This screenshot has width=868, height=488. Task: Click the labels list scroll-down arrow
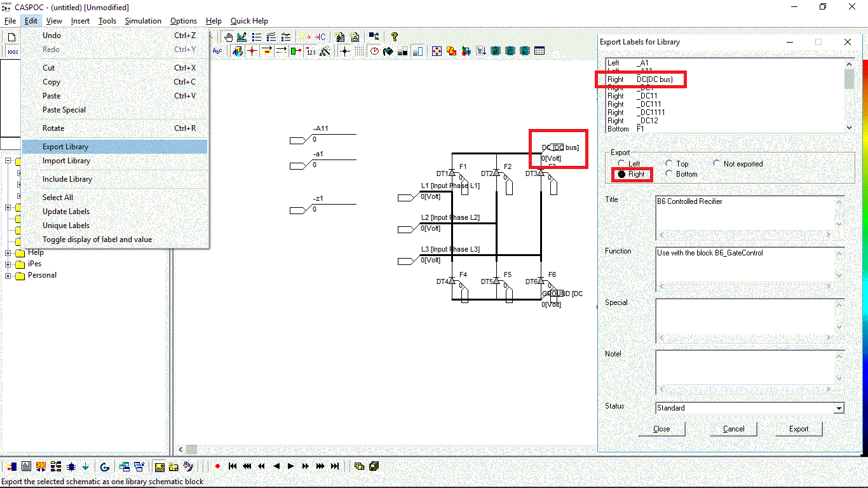850,127
